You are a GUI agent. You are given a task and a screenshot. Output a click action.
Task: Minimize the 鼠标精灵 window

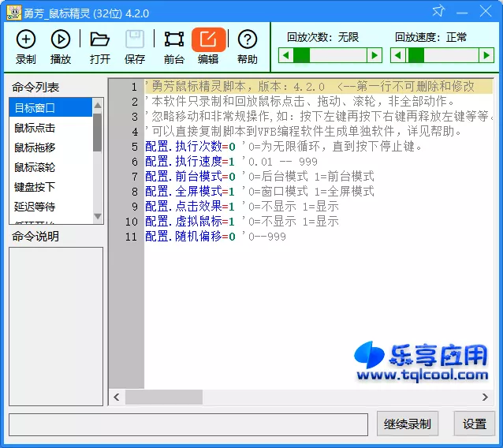coord(462,12)
